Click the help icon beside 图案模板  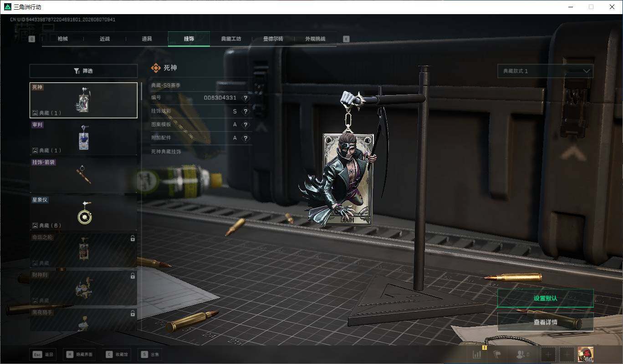point(245,125)
